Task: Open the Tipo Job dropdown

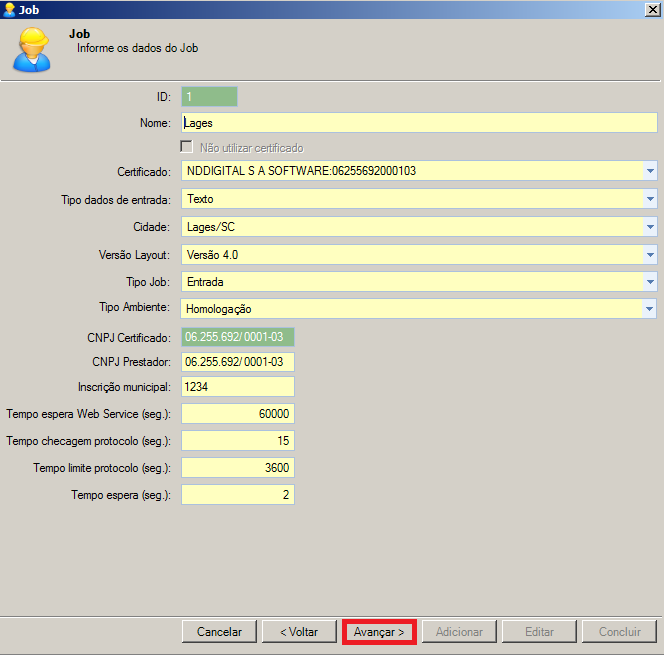Action: (649, 282)
